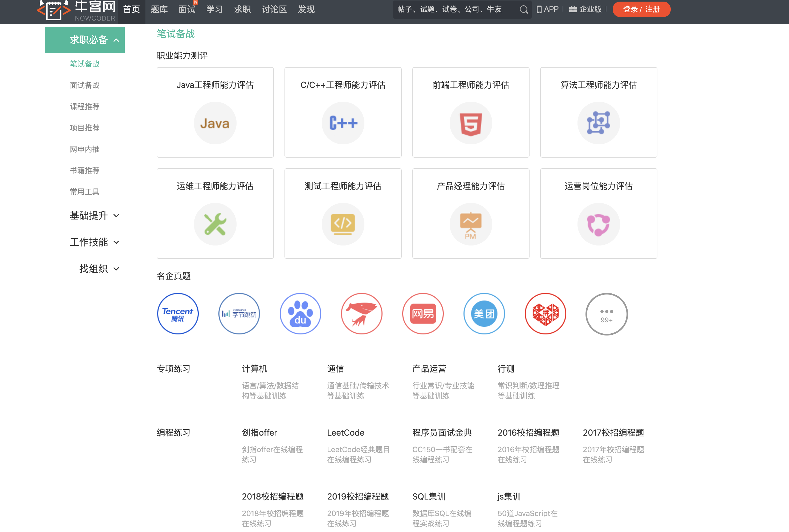Image resolution: width=789 pixels, height=532 pixels.
Task: Show more companies via 99+ circle
Action: [x=607, y=314]
